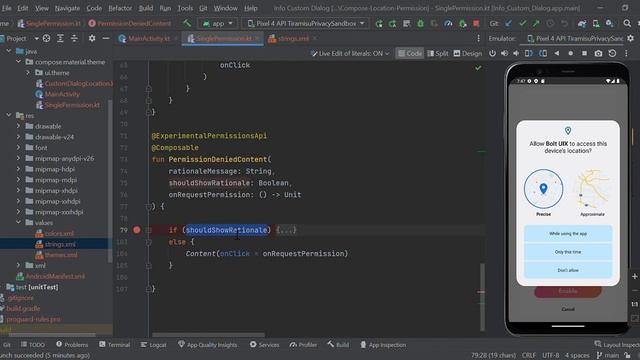Click the Search Everywhere magnifier icon
Viewport: 640px width, 360px height.
[627, 24]
